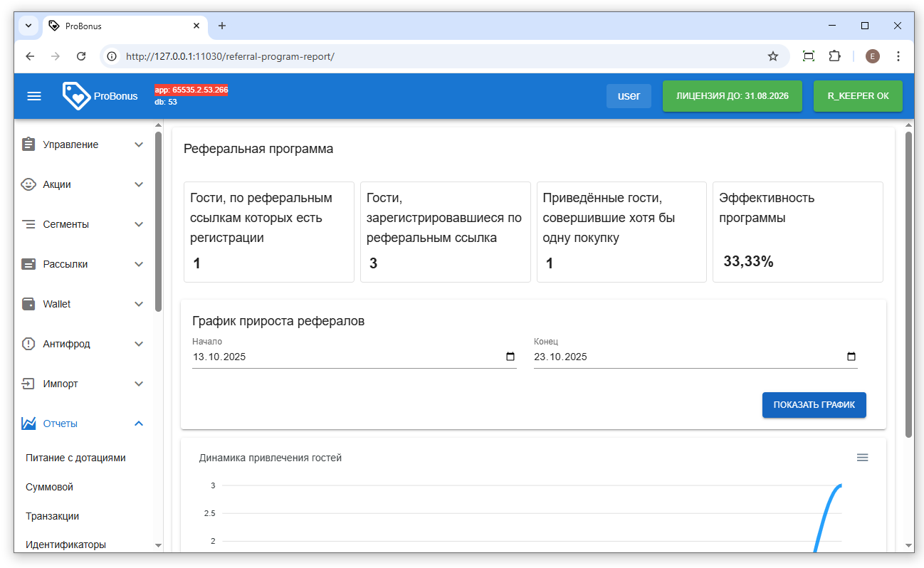Viewport: 924px width, 568px height.
Task: Expand the Сегменты menu section
Action: point(139,224)
